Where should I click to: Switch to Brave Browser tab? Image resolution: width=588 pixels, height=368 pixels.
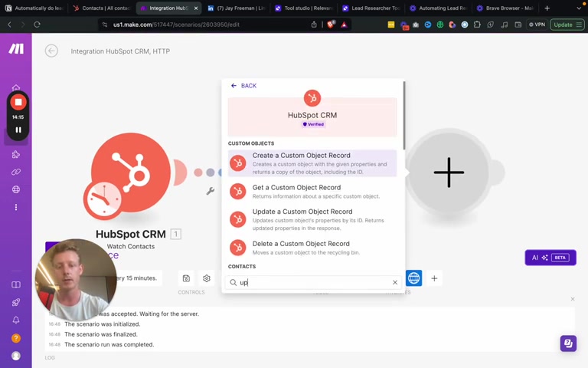[505, 8]
